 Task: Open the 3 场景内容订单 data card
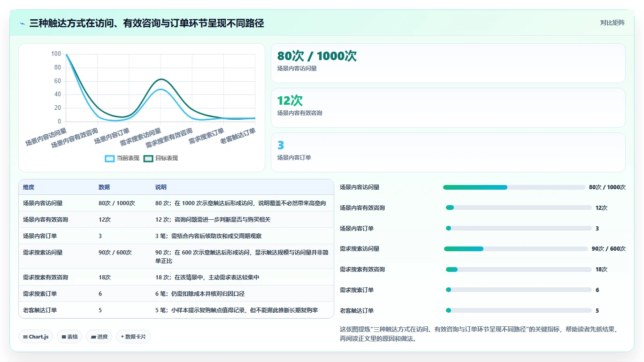pyautogui.click(x=448, y=153)
